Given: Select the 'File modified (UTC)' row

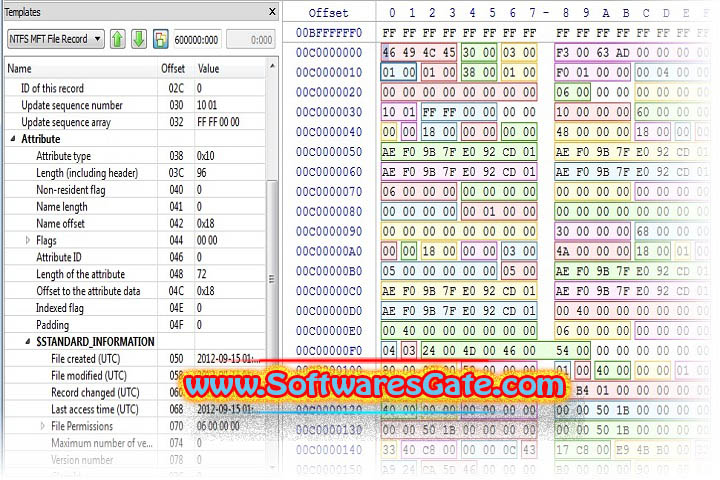Looking at the screenshot, I should pos(135,375).
